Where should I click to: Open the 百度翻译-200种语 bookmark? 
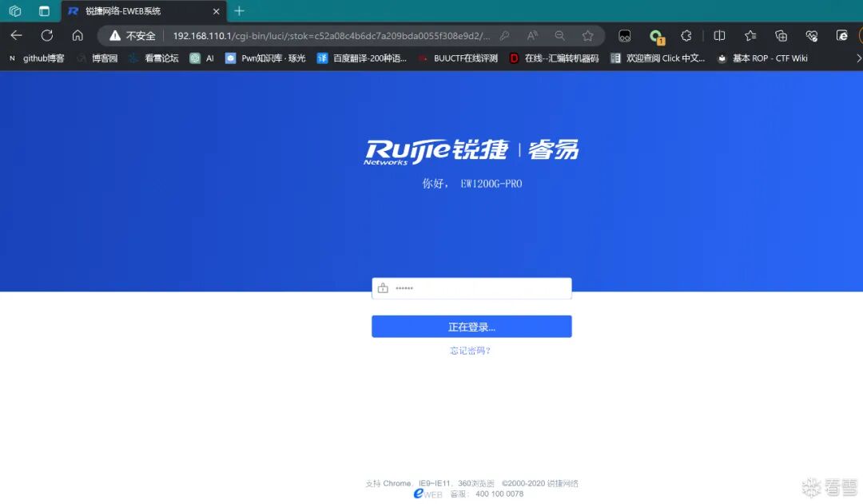coord(362,58)
